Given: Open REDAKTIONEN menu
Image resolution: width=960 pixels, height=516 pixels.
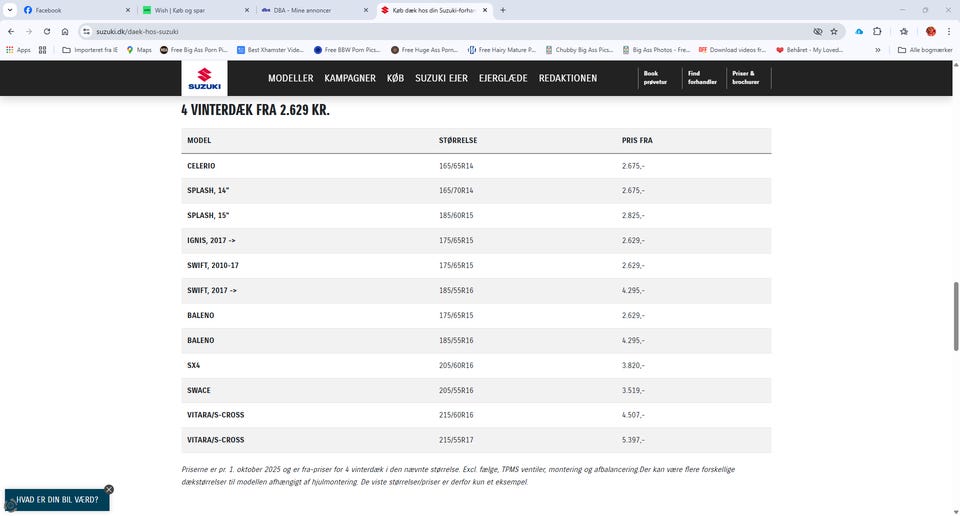Looking at the screenshot, I should click(x=568, y=78).
